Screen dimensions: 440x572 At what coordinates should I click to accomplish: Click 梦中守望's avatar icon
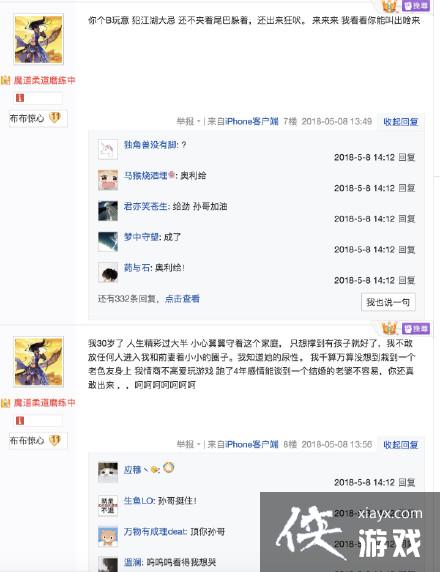(108, 241)
